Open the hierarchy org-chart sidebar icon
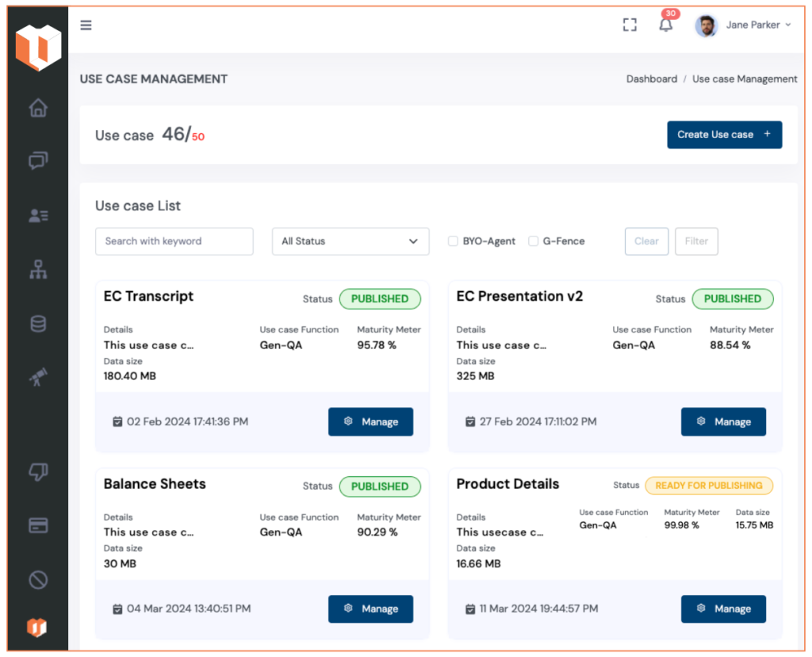812x657 pixels. point(37,270)
